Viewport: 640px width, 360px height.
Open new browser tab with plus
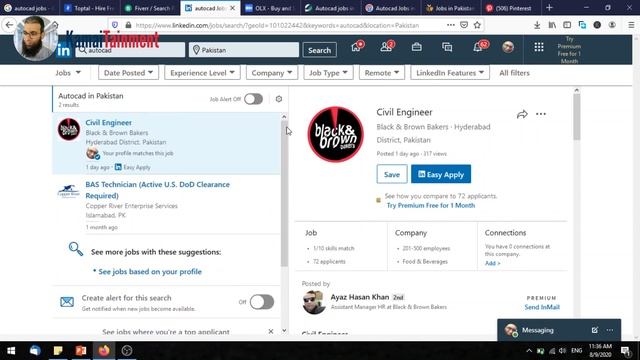coord(549,8)
